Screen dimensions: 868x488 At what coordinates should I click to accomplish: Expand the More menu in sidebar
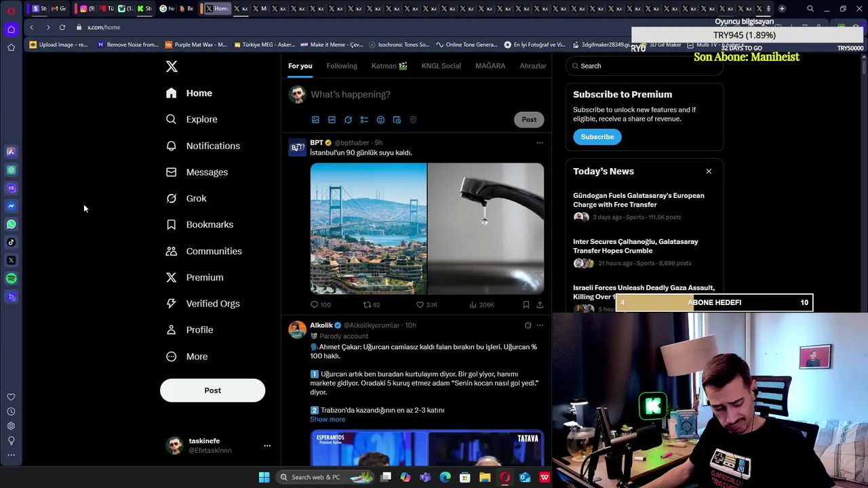point(187,357)
